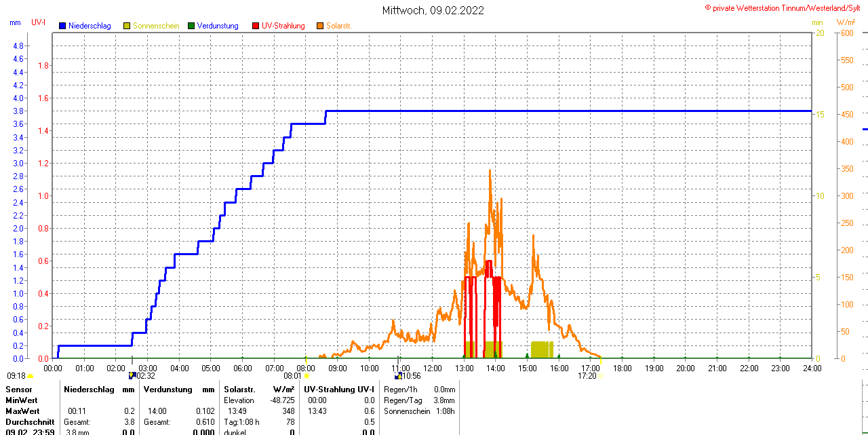Click the 18:00 time-axis label

[x=622, y=368]
